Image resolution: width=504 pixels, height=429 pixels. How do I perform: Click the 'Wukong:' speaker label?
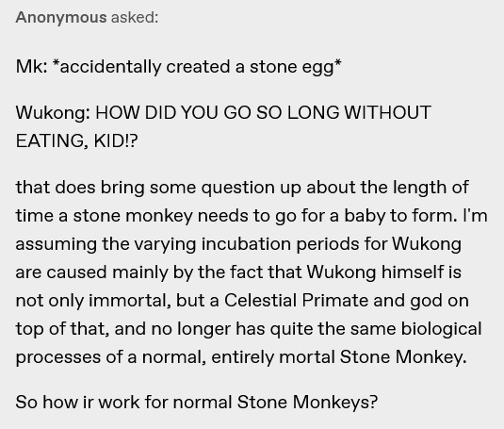click(x=53, y=113)
